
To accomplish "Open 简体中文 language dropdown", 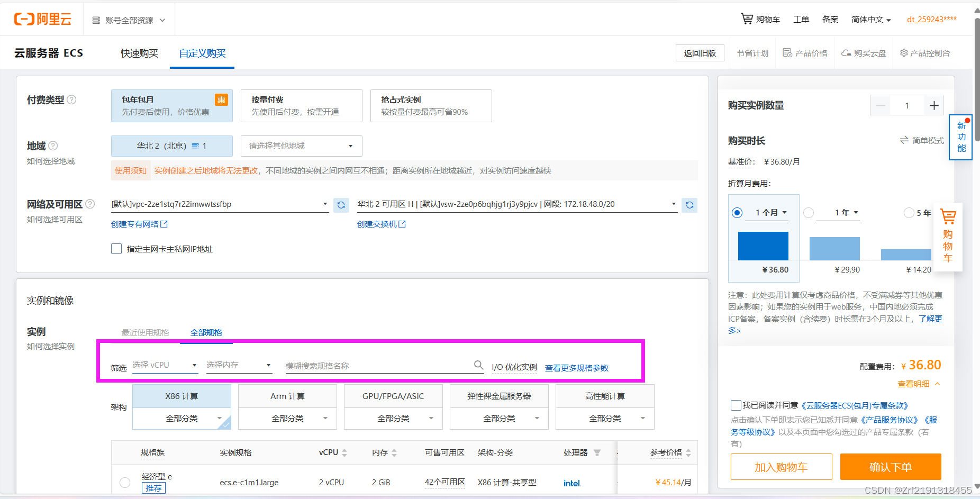I will pyautogui.click(x=871, y=20).
